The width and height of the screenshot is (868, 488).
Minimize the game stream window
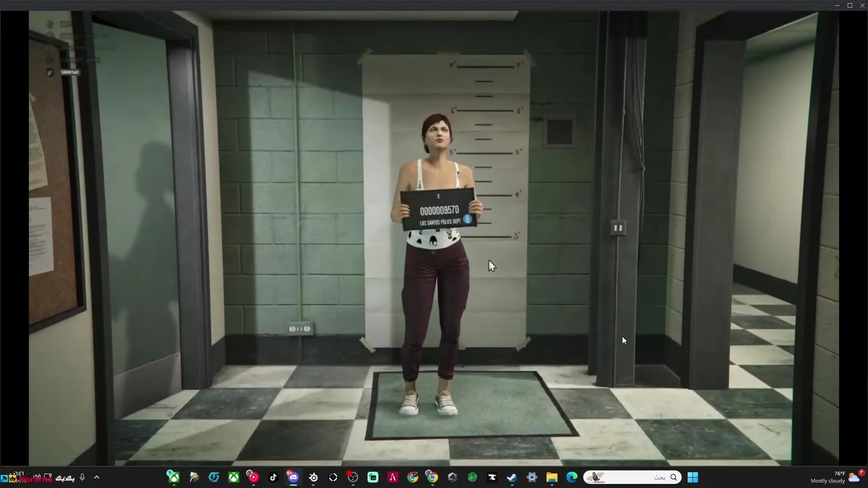click(x=837, y=5)
